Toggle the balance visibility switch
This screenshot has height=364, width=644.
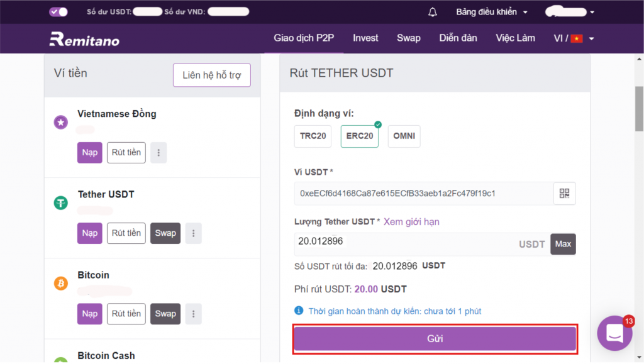(58, 12)
